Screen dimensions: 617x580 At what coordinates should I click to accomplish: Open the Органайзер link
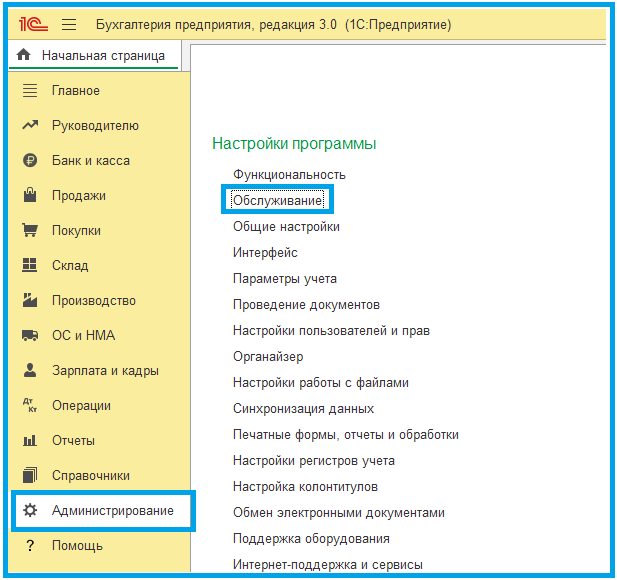coord(268,356)
